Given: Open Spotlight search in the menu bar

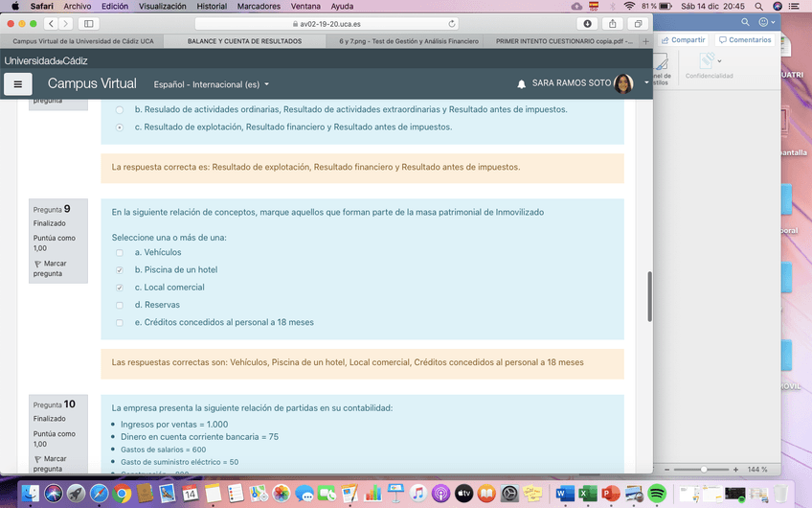Looking at the screenshot, I should point(758,6).
